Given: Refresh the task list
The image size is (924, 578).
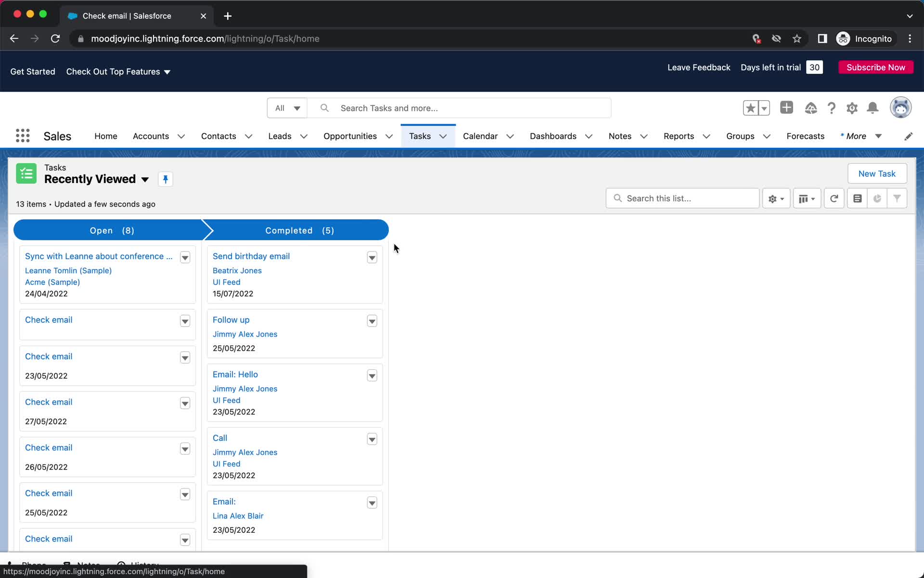Looking at the screenshot, I should [x=834, y=198].
